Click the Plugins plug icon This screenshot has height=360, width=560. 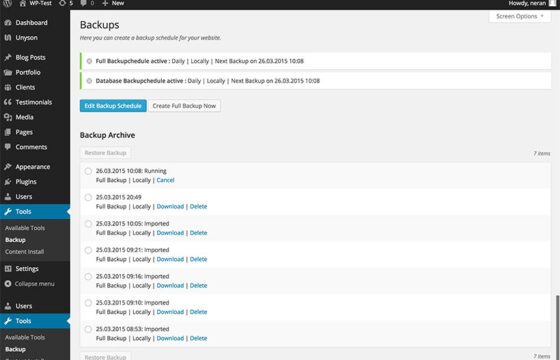8,182
